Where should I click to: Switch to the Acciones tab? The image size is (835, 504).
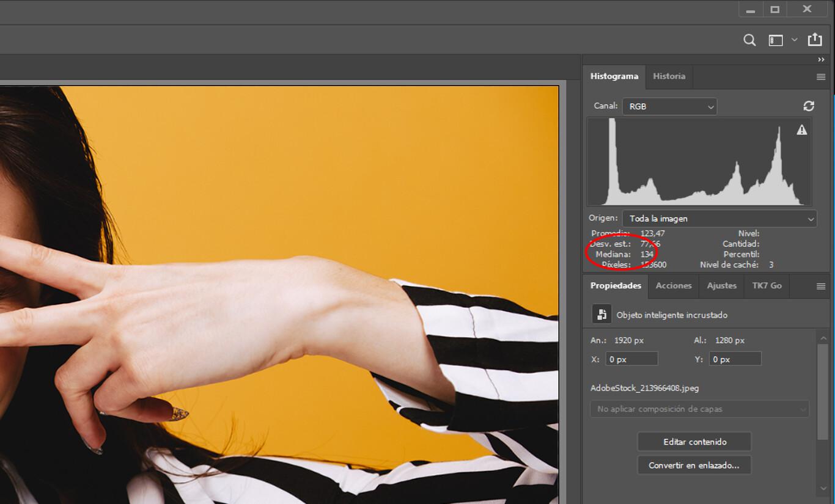click(672, 285)
